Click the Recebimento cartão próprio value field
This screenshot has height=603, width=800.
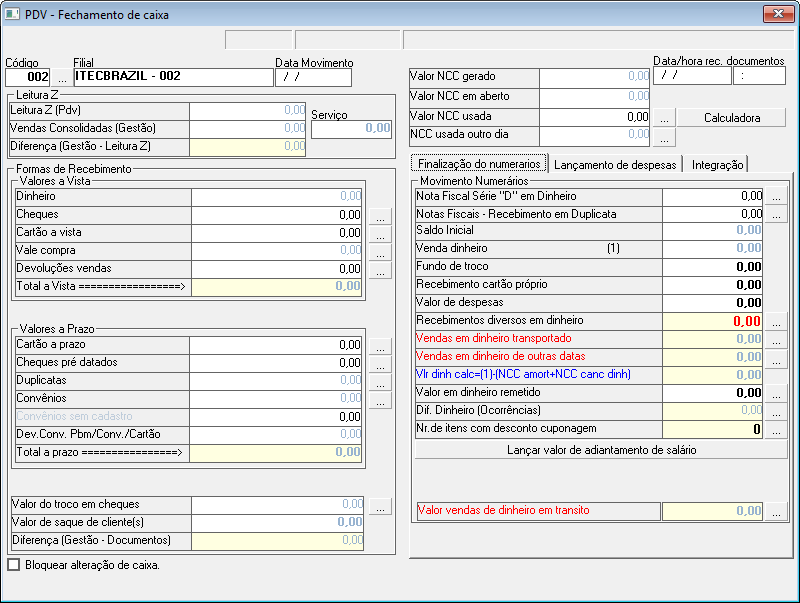click(x=712, y=285)
